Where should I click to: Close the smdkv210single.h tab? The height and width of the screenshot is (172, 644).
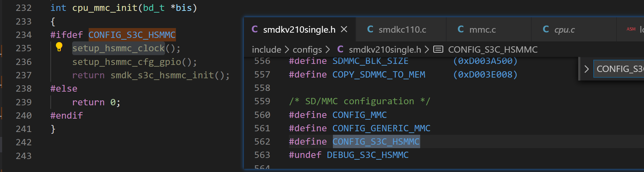344,29
